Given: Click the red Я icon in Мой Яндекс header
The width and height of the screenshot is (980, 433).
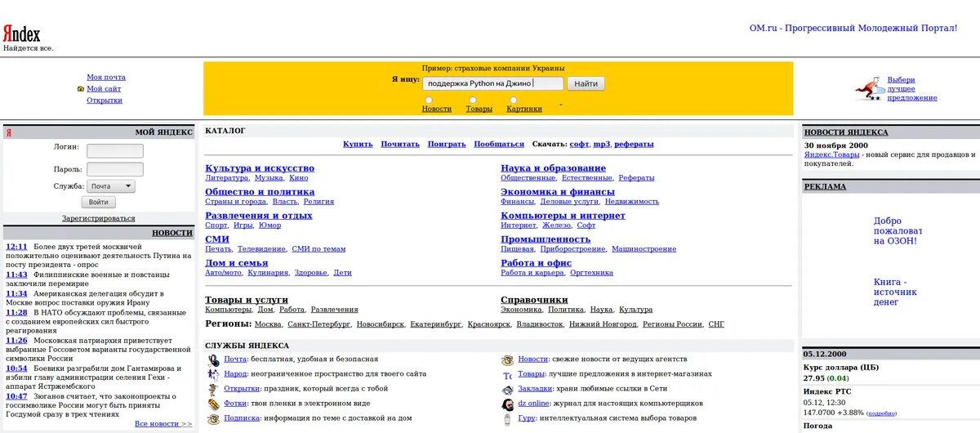Looking at the screenshot, I should (9, 132).
